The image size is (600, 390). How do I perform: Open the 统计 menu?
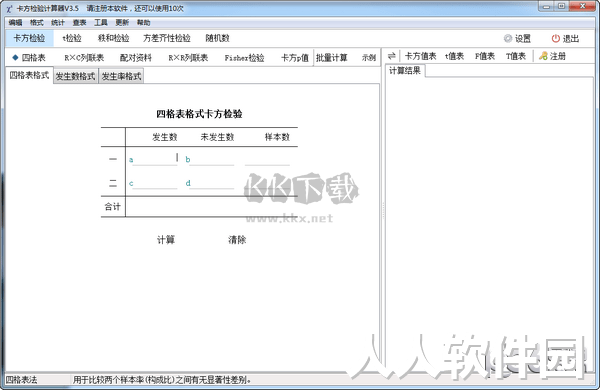pos(58,23)
